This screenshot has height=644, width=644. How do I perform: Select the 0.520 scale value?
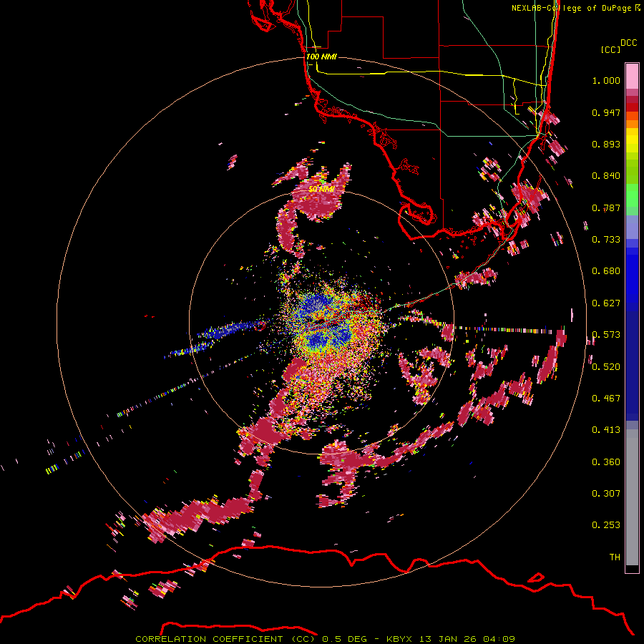pos(606,367)
